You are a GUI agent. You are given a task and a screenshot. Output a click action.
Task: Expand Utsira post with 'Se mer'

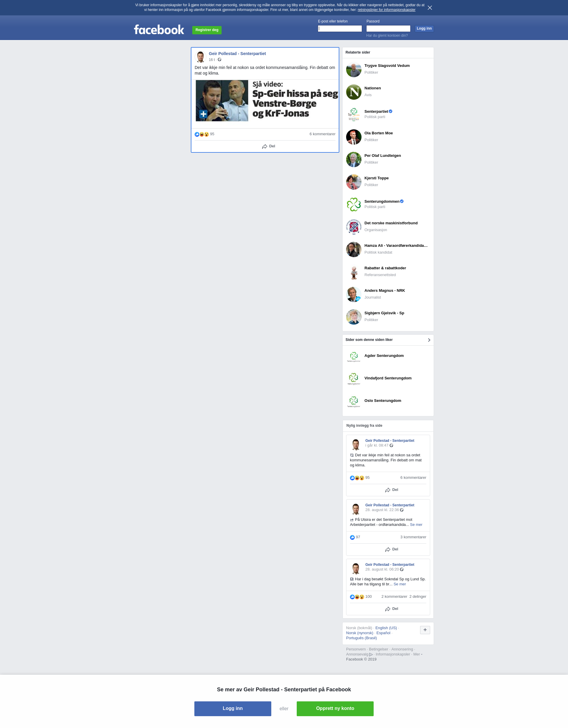click(x=416, y=525)
